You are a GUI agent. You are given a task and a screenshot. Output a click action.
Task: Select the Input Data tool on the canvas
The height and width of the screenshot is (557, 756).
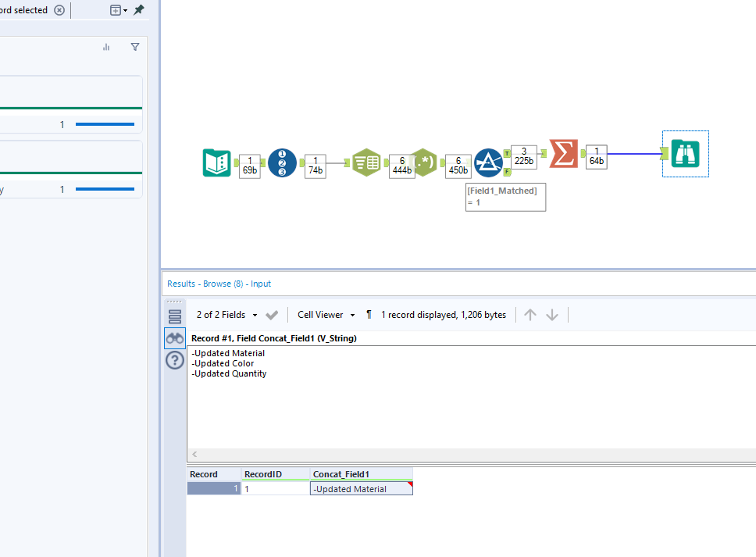(216, 162)
